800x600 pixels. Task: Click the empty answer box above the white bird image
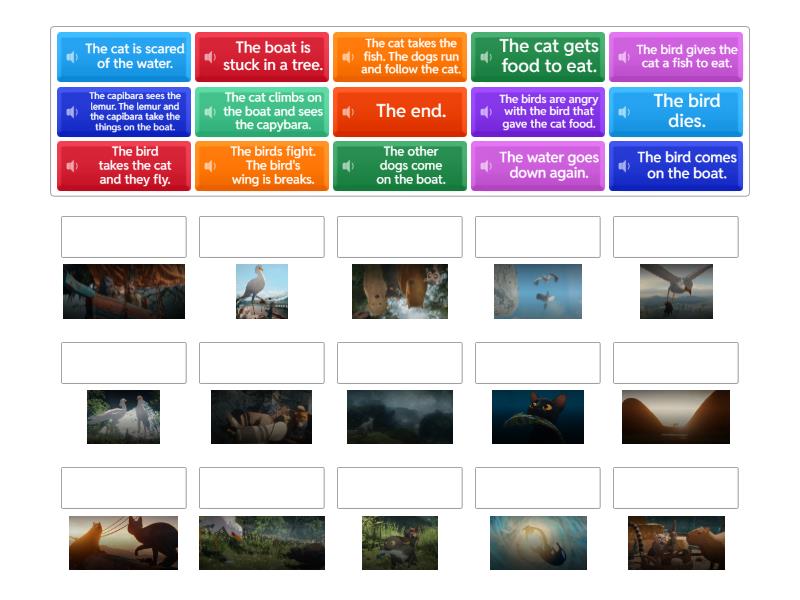(x=261, y=237)
